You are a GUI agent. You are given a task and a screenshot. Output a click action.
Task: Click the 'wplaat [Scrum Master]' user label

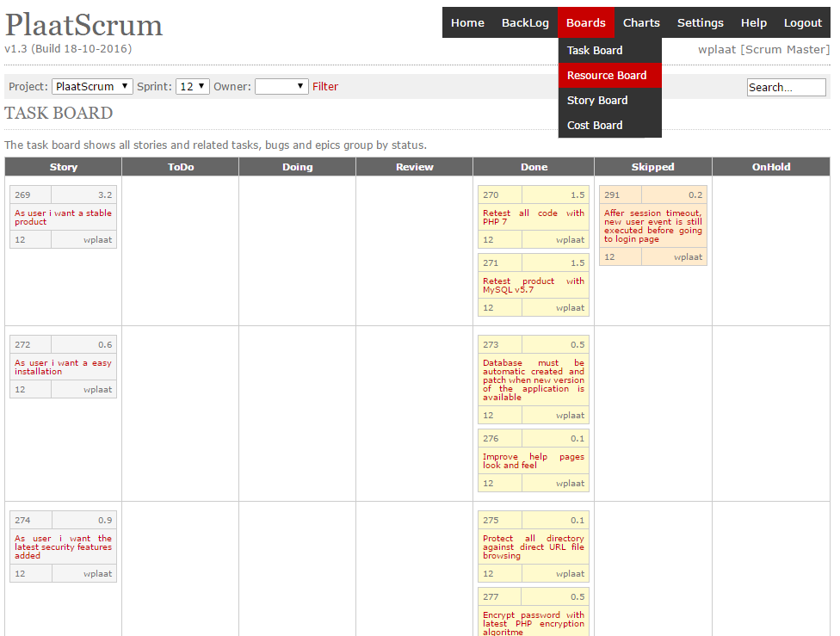[764, 49]
